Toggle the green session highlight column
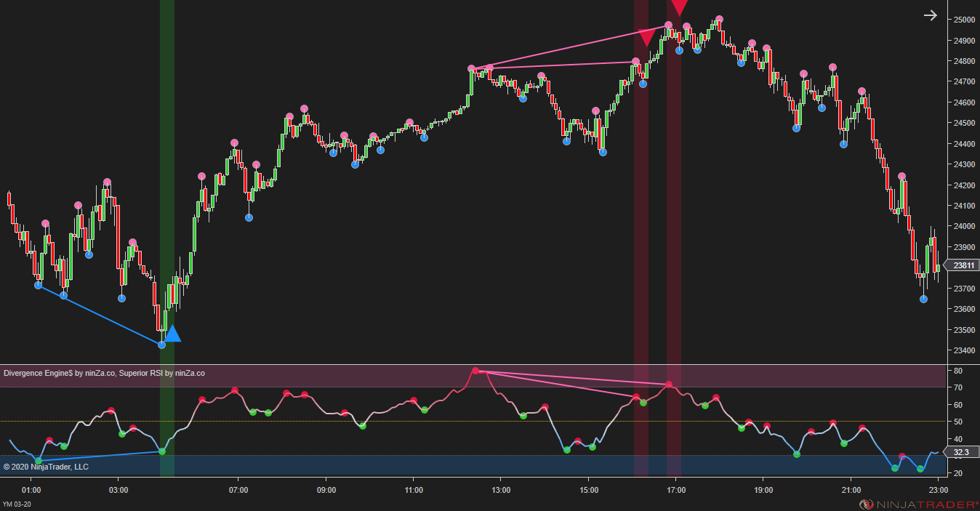The image size is (980, 511). (x=167, y=182)
